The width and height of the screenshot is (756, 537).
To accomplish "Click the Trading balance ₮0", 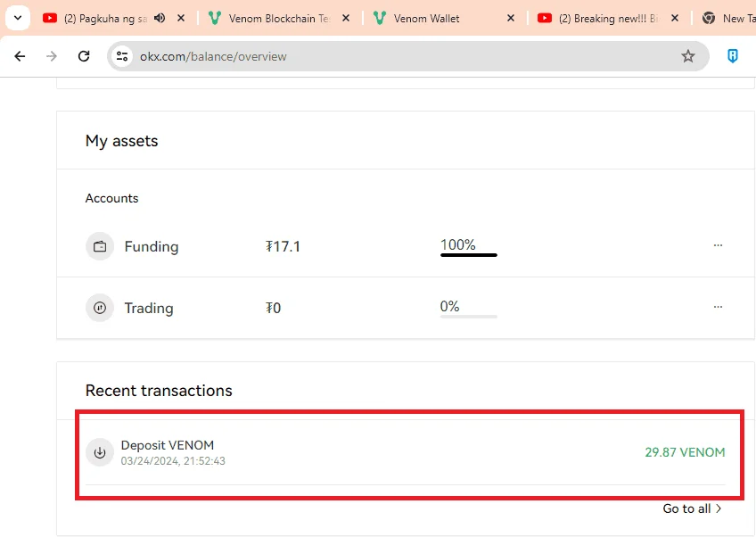I will pos(274,308).
